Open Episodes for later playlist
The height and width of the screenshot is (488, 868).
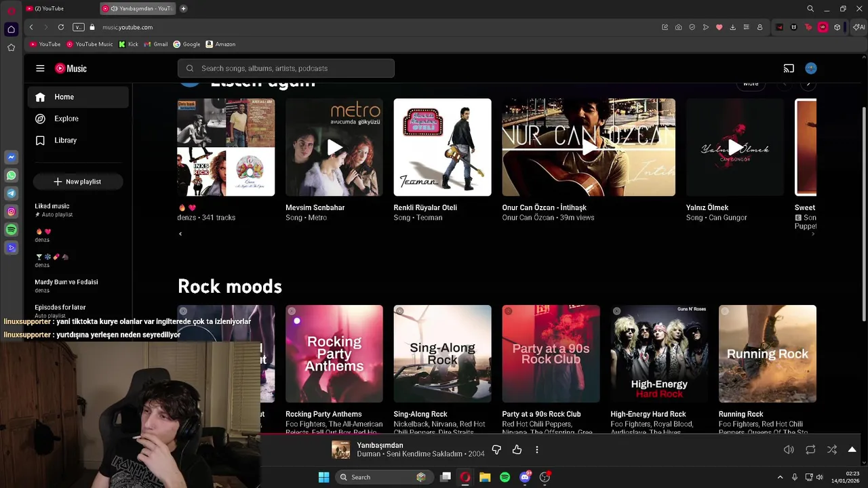tap(78, 310)
